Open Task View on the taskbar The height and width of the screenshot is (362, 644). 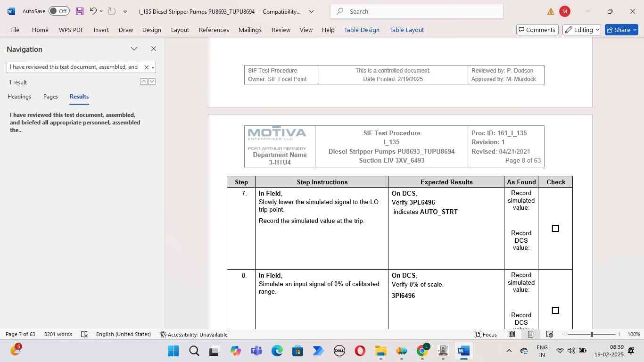click(x=215, y=351)
